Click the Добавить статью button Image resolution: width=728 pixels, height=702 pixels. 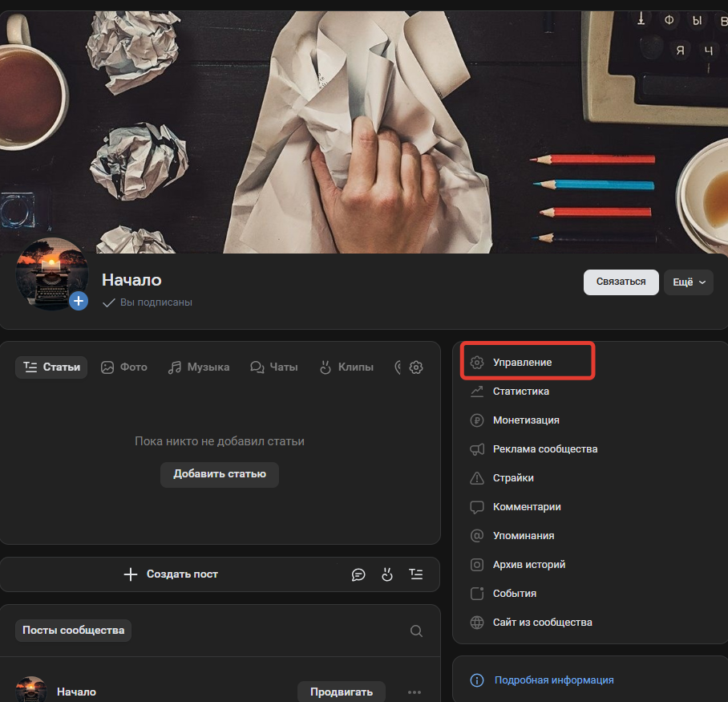(x=220, y=474)
